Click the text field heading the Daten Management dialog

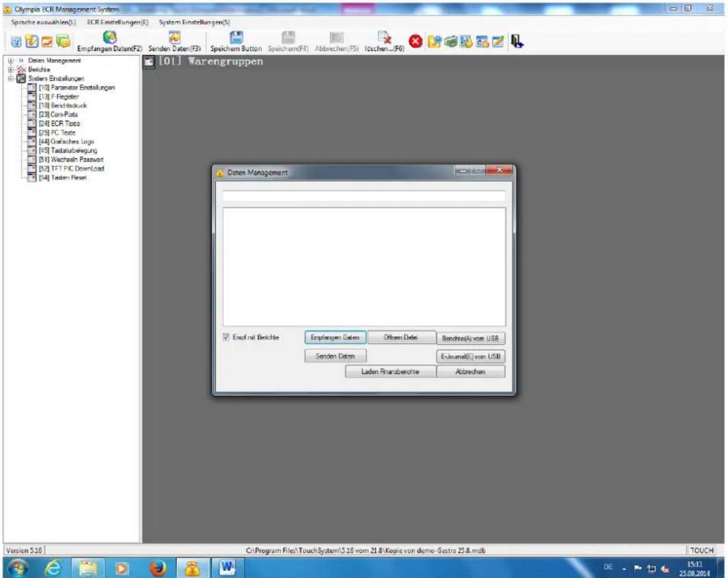click(364, 196)
